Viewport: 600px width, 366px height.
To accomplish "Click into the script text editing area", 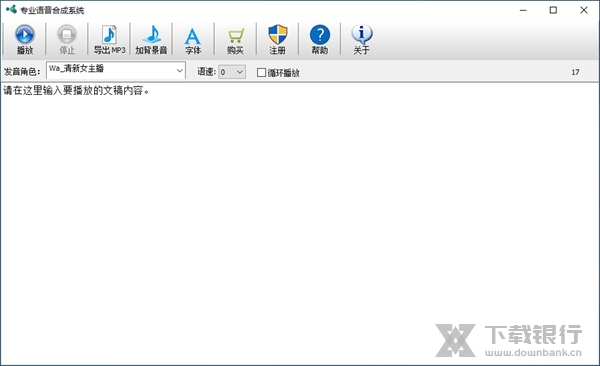I will coord(300,223).
